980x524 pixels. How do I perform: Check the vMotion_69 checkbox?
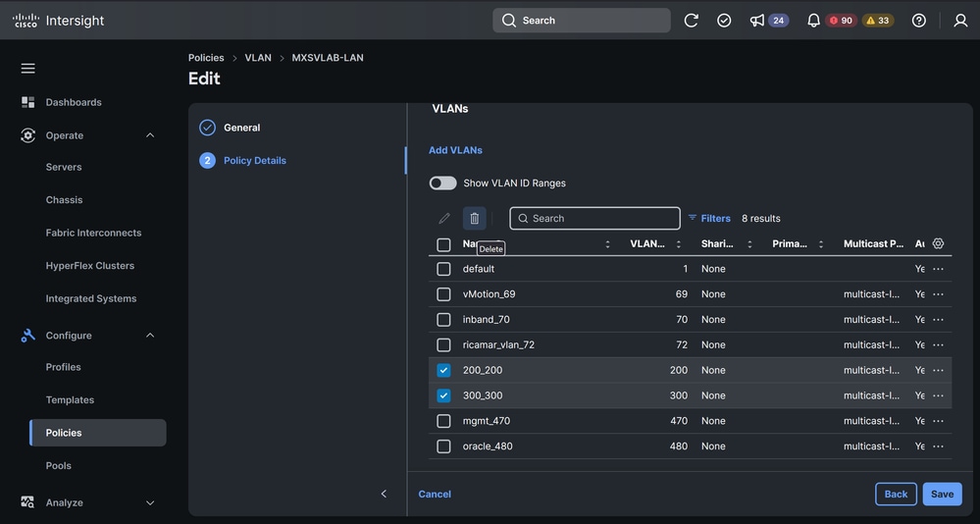click(443, 293)
